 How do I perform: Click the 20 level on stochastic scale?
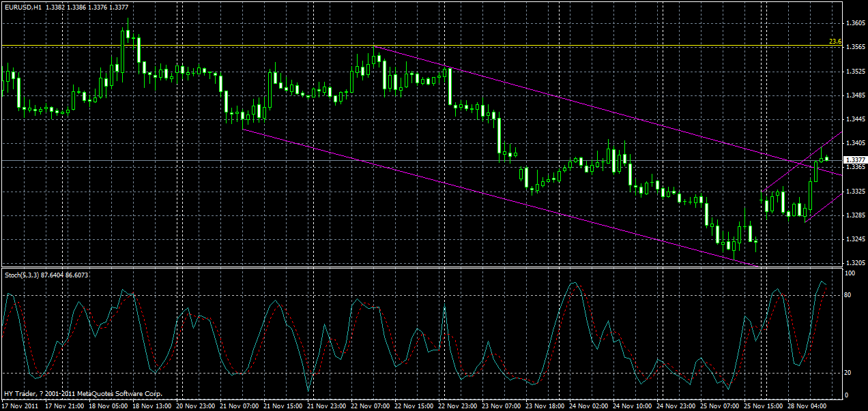click(849, 372)
